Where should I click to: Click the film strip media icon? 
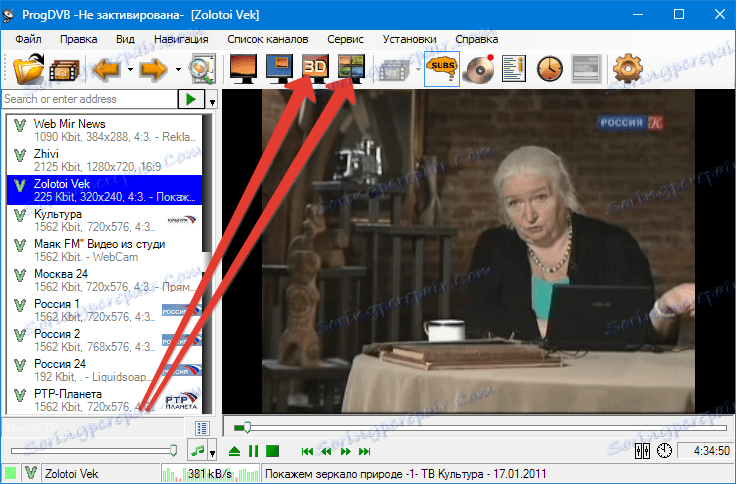[x=64, y=70]
